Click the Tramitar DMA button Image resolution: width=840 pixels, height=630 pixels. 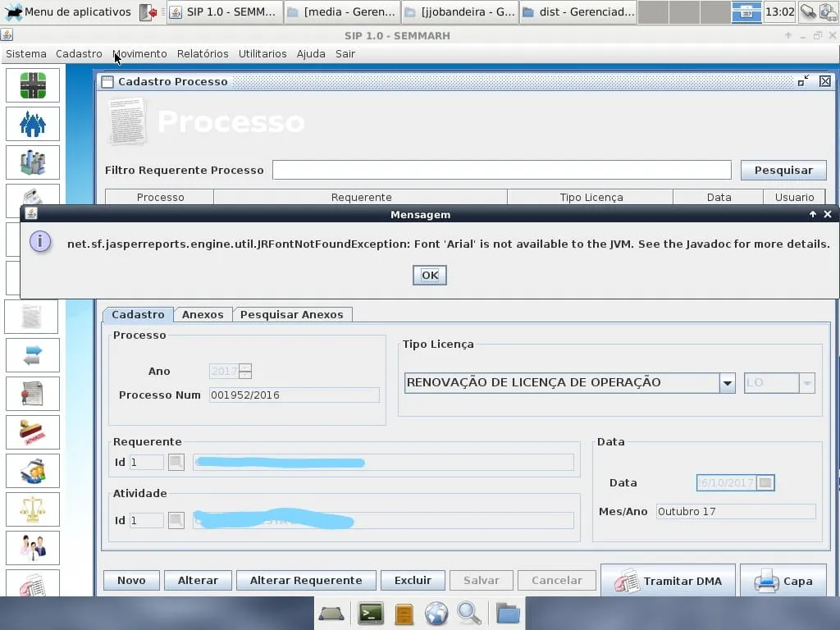pyautogui.click(x=668, y=581)
